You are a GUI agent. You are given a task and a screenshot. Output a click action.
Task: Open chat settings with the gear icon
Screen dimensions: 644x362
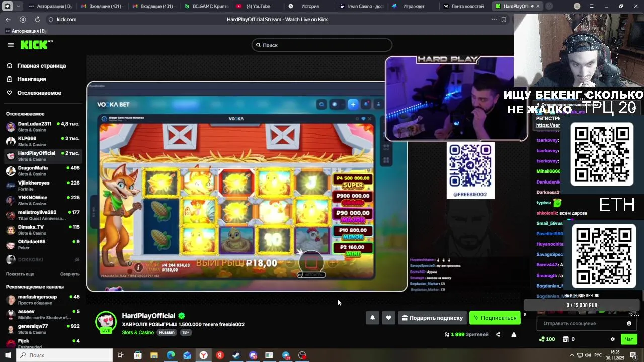tap(612, 339)
